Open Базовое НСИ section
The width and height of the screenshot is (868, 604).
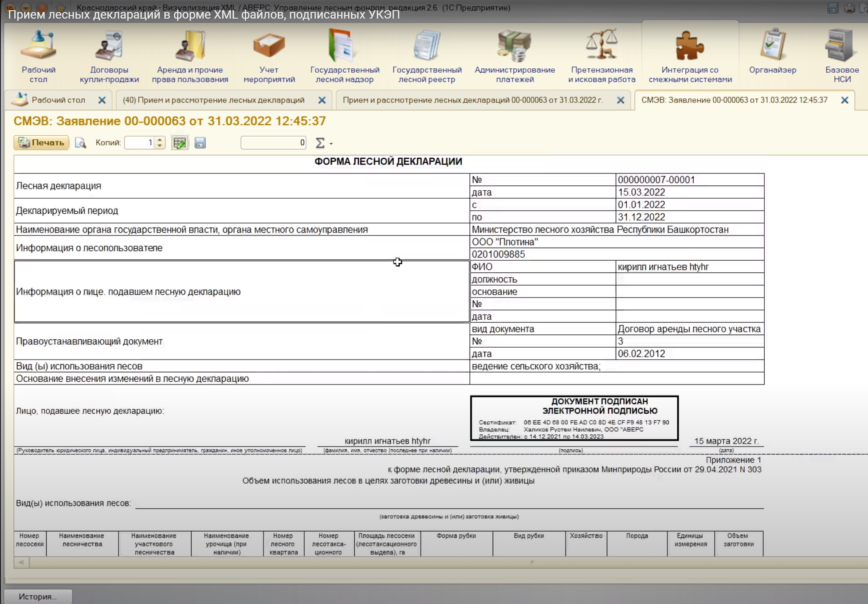click(842, 56)
